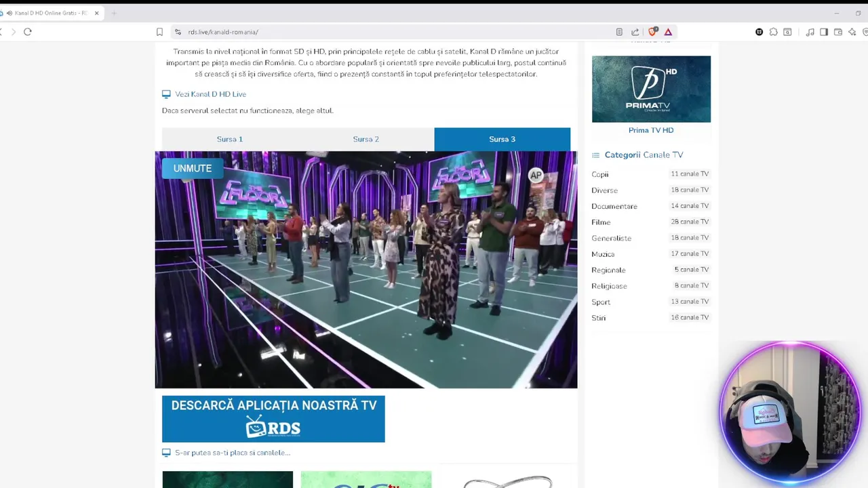Open the music note playlist icon
This screenshot has width=868, height=488.
tap(810, 32)
